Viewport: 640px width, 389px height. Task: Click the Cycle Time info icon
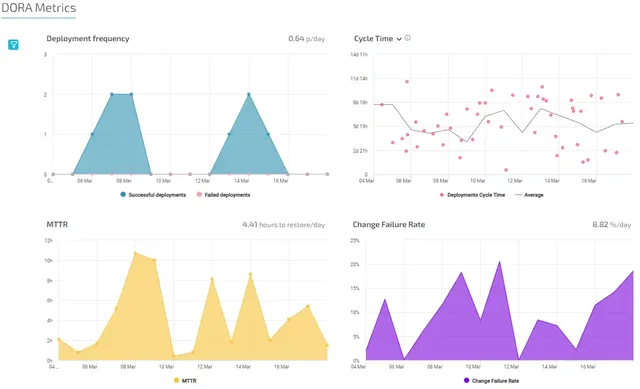click(407, 38)
